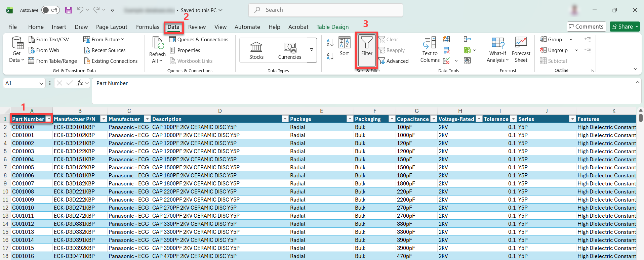Open the File menu
This screenshot has width=644, height=260.
[x=12, y=27]
